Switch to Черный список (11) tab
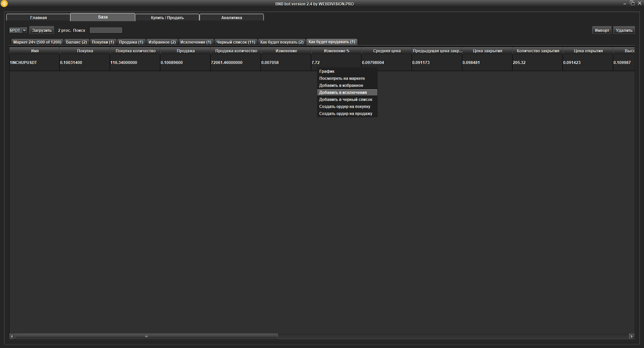 pyautogui.click(x=235, y=42)
